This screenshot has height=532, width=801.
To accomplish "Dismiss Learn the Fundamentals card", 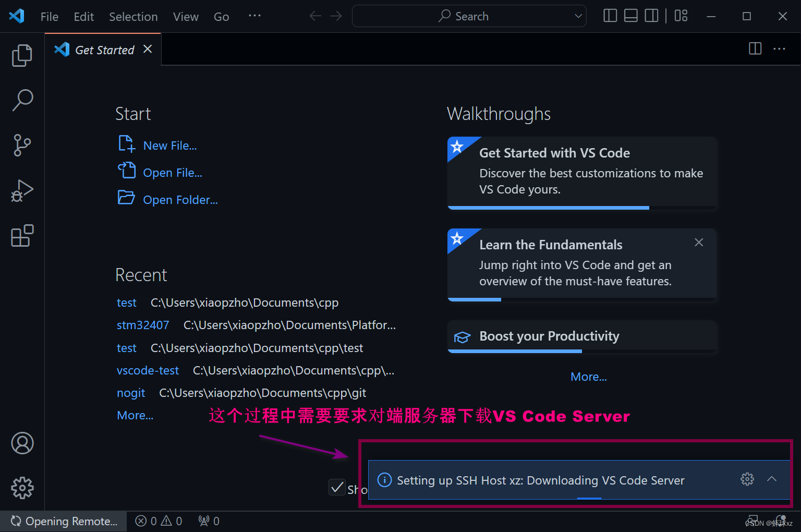I will pos(699,243).
